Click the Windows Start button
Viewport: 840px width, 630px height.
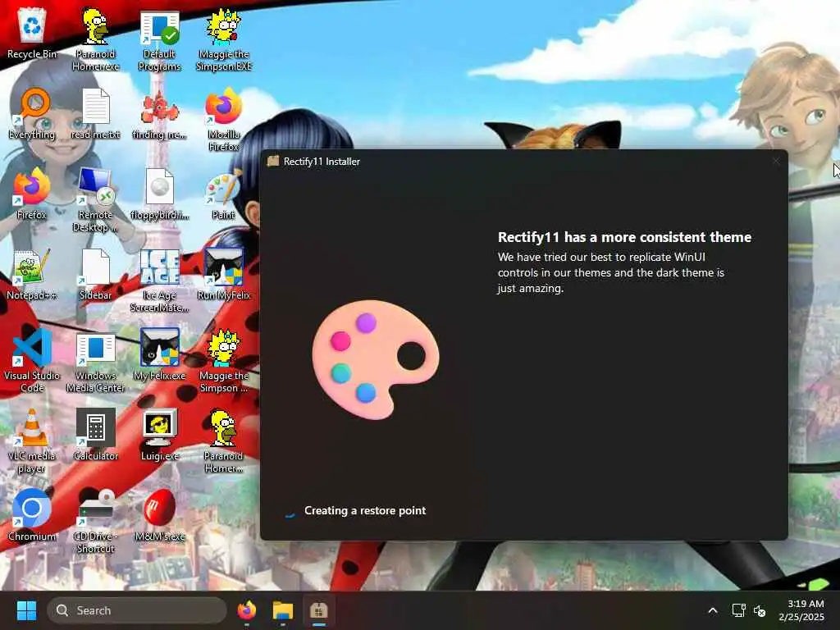(x=26, y=610)
